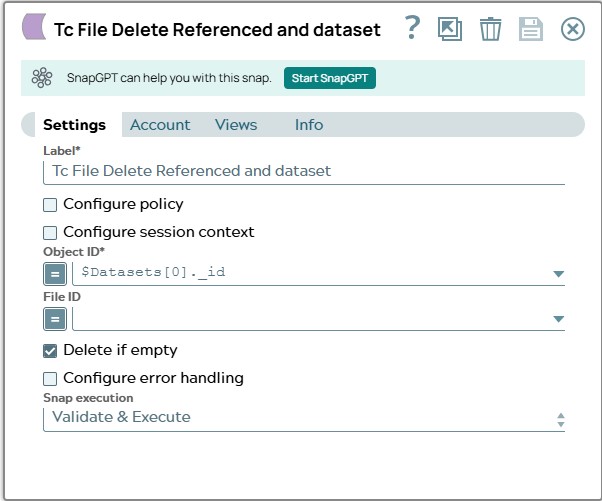Uncheck the Delete if empty checkbox
This screenshot has width=602, height=501.
coord(50,351)
